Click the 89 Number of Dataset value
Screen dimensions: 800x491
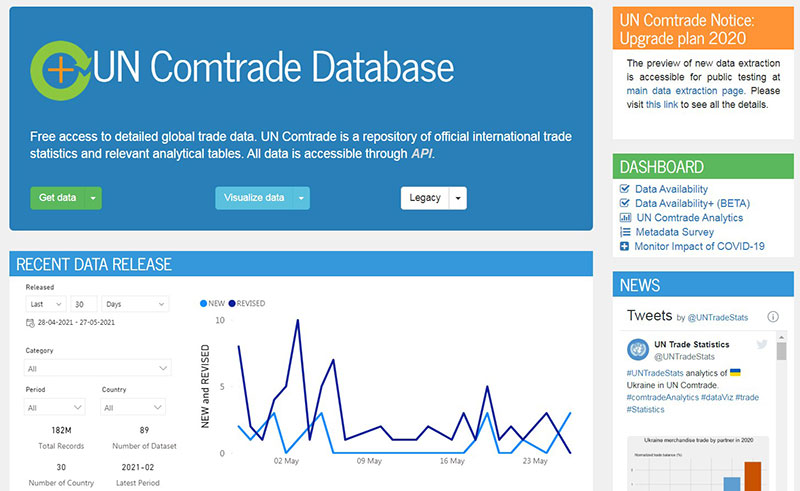[144, 430]
